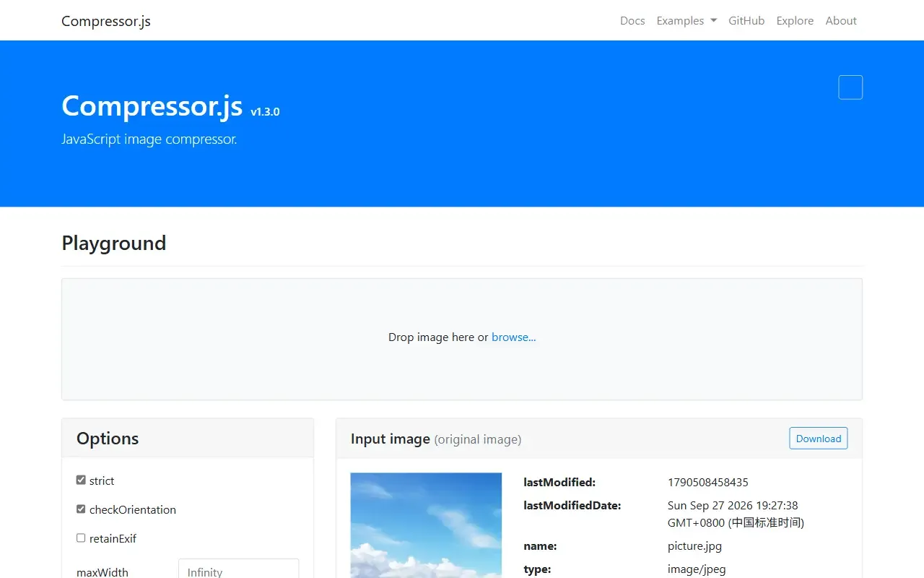Image resolution: width=924 pixels, height=578 pixels.
Task: Enable the retainExif checkbox
Action: pyautogui.click(x=81, y=538)
